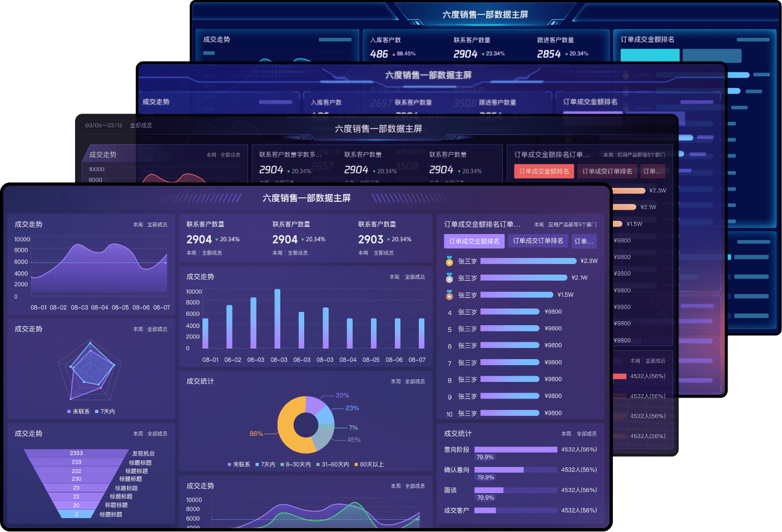The height and width of the screenshot is (532, 782).
Task: Click green down arrow beside 23.34% in top window
Action: point(483,54)
